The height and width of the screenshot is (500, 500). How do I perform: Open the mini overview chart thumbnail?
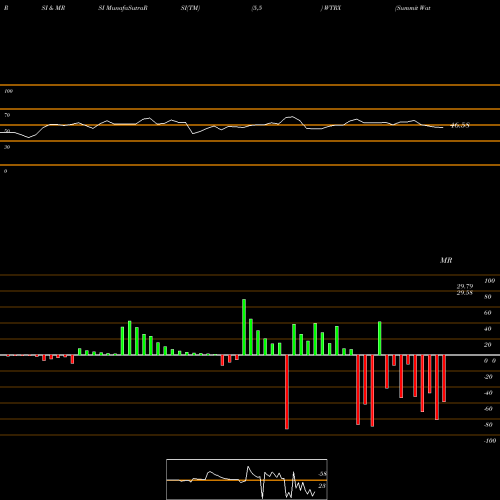pos(247,479)
